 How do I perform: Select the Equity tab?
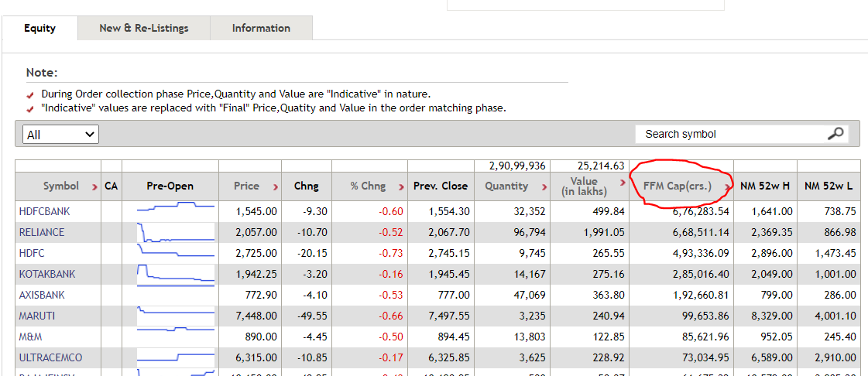click(39, 28)
